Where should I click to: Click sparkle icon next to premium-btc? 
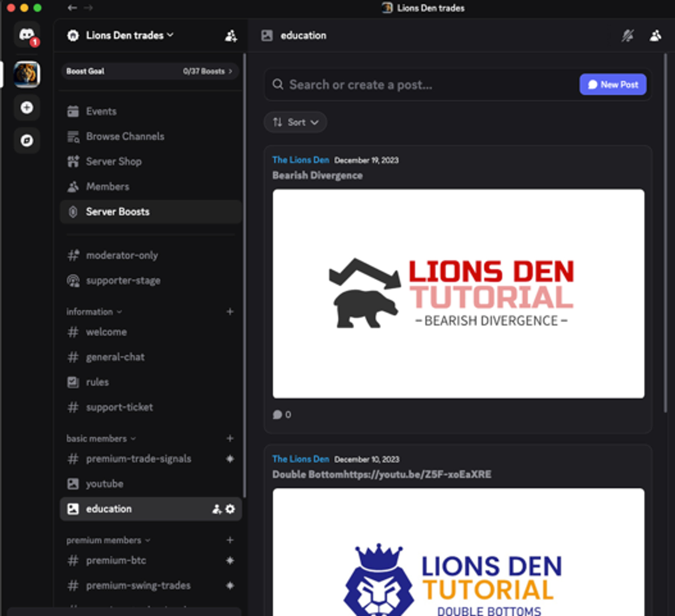point(230,560)
